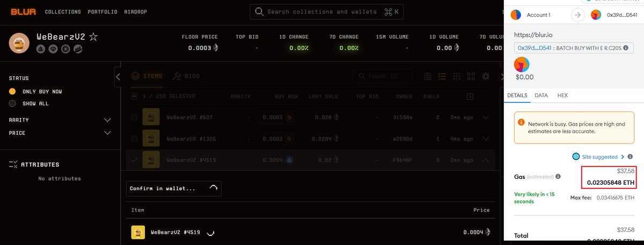Switch to the Bids tab
644x245 pixels.
[x=186, y=76]
